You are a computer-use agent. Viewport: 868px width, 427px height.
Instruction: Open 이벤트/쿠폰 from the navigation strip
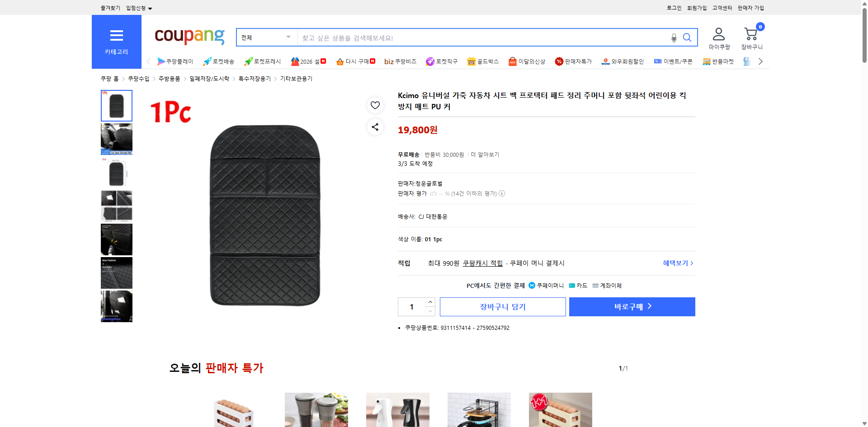point(673,61)
